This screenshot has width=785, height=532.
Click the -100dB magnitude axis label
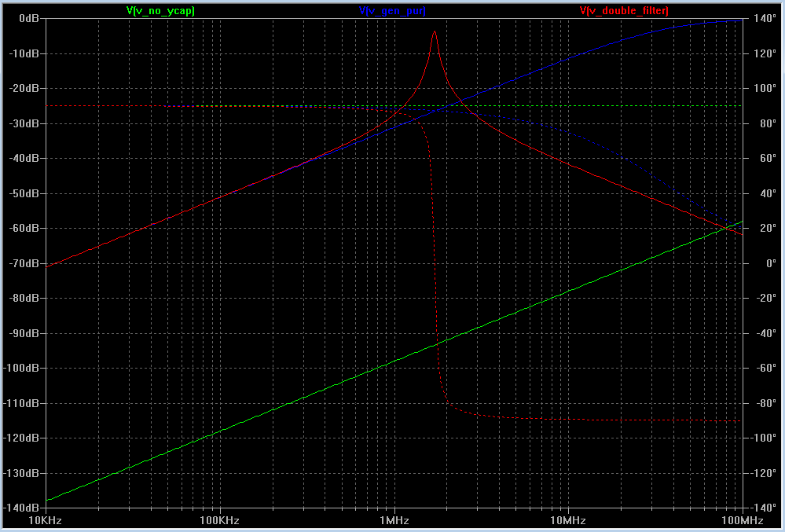pyautogui.click(x=22, y=369)
